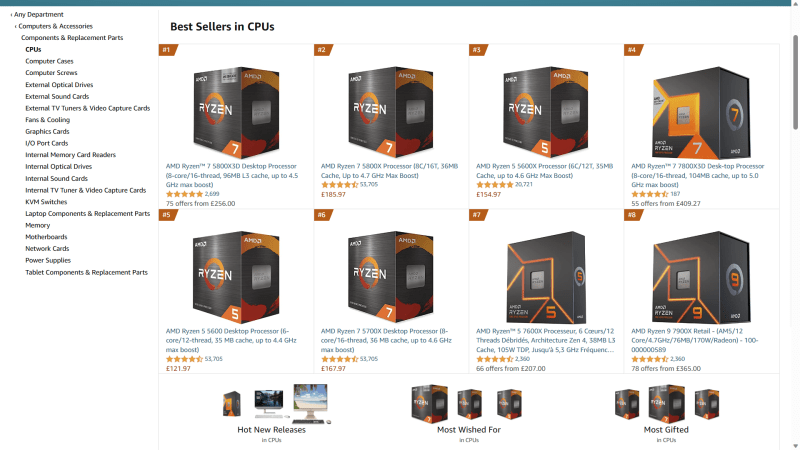Screen dimensions: 800x450
Task: Open AMD Ryzen 7 5800X Processor title link
Action: pyautogui.click(x=389, y=170)
